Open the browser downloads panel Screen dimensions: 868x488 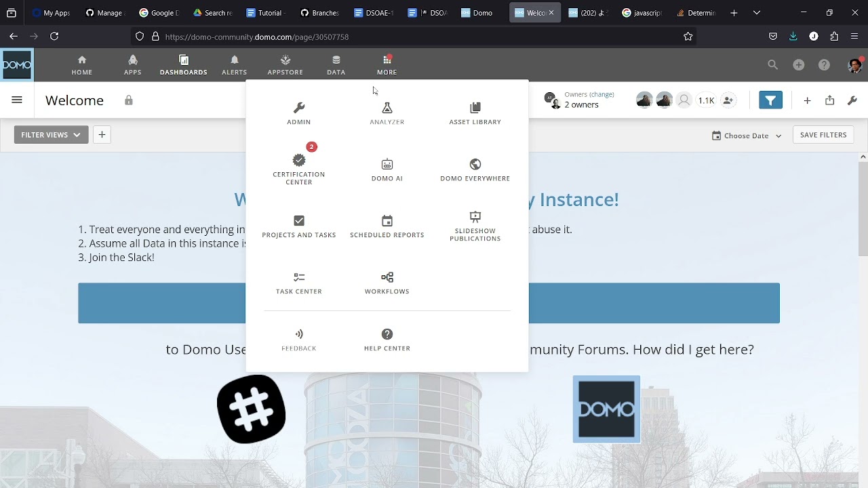pyautogui.click(x=793, y=37)
